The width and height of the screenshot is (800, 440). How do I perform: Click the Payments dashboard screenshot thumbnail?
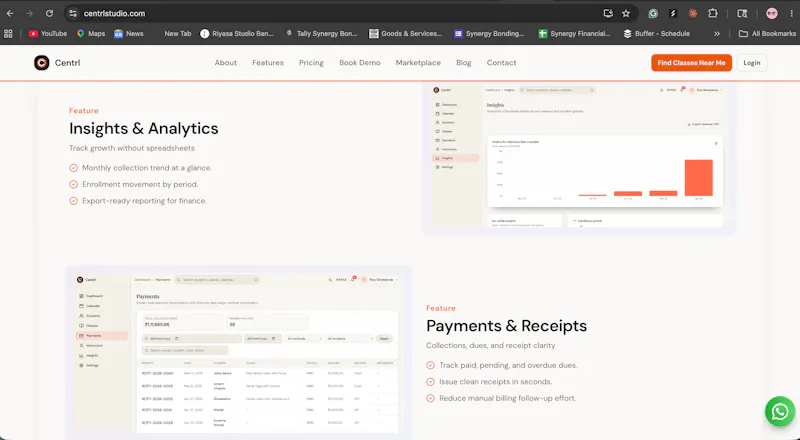click(239, 352)
